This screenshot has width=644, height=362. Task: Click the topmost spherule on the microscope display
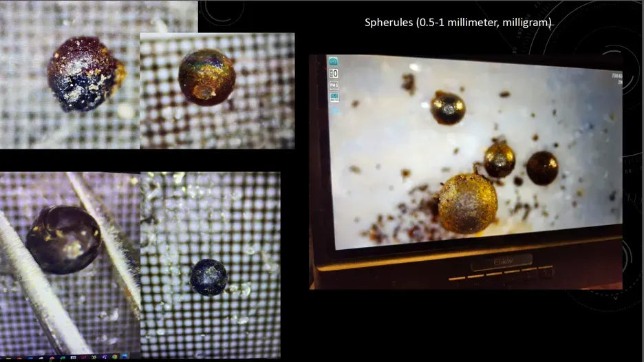pos(448,108)
